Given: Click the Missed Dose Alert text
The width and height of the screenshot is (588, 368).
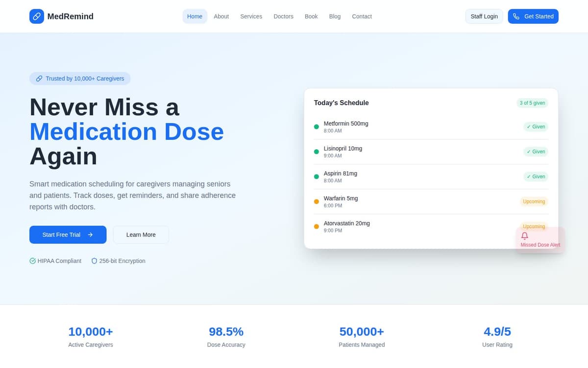Looking at the screenshot, I should point(540,245).
